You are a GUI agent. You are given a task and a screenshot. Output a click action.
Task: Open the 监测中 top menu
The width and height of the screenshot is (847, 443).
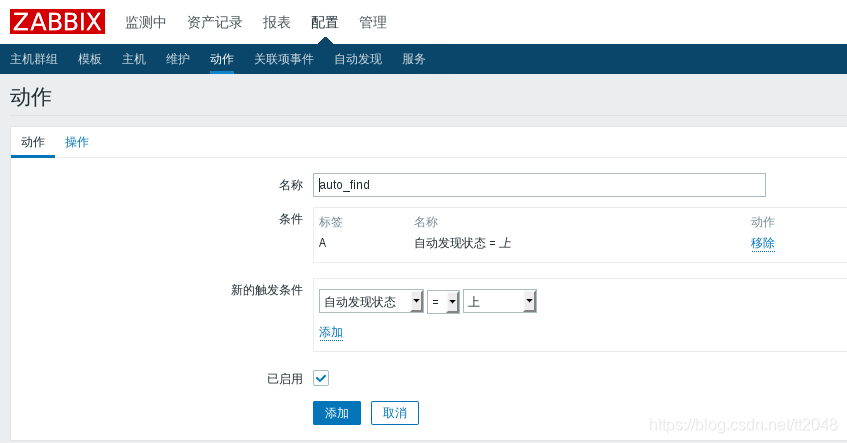[146, 22]
